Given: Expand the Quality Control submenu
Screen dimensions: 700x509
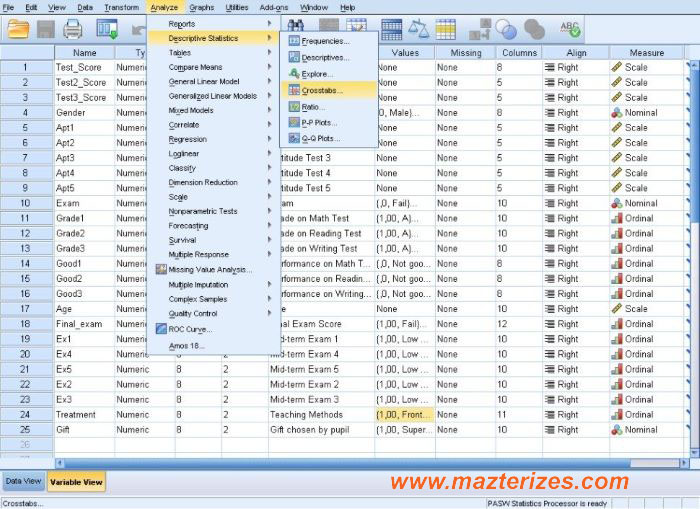Looking at the screenshot, I should point(213,313).
